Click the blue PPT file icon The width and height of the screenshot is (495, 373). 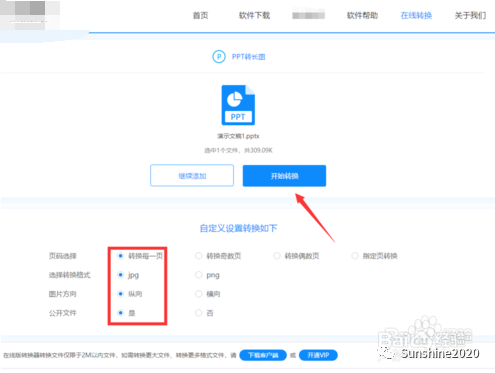(x=238, y=105)
